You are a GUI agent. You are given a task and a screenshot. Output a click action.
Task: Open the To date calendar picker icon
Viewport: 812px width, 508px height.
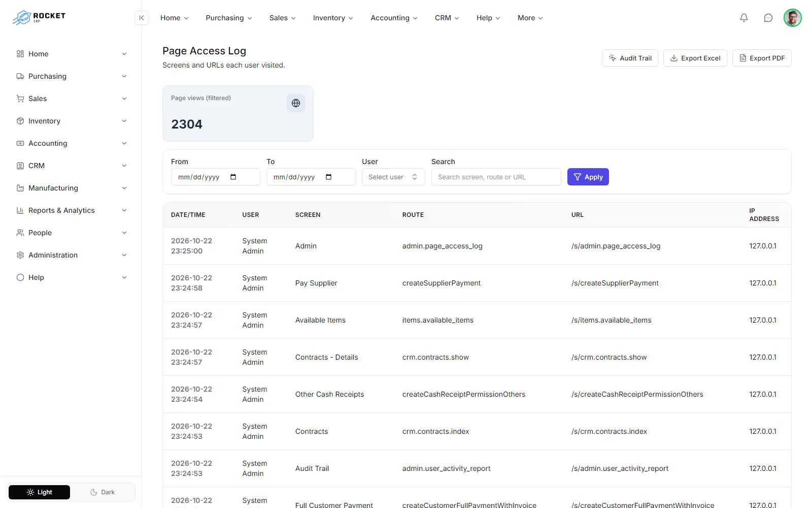pos(329,177)
